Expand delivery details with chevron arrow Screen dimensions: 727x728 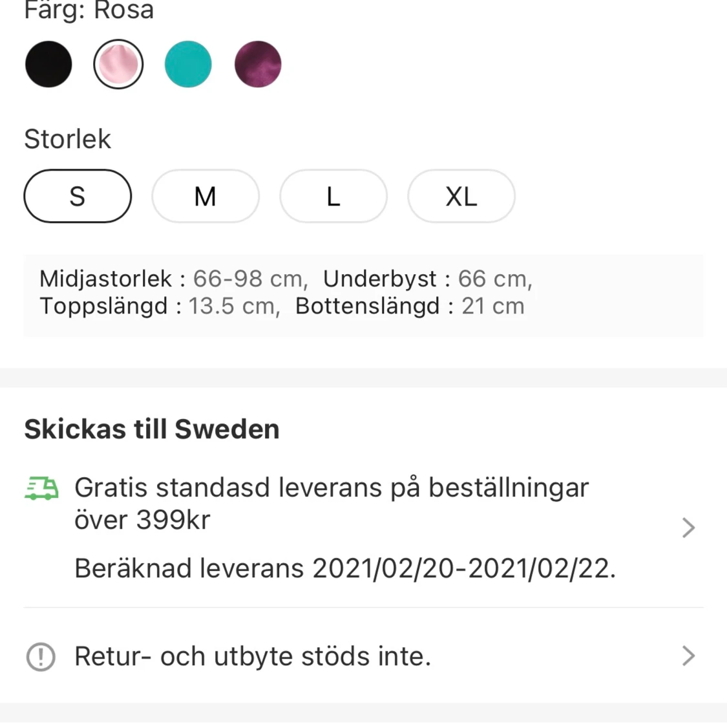coord(688,528)
